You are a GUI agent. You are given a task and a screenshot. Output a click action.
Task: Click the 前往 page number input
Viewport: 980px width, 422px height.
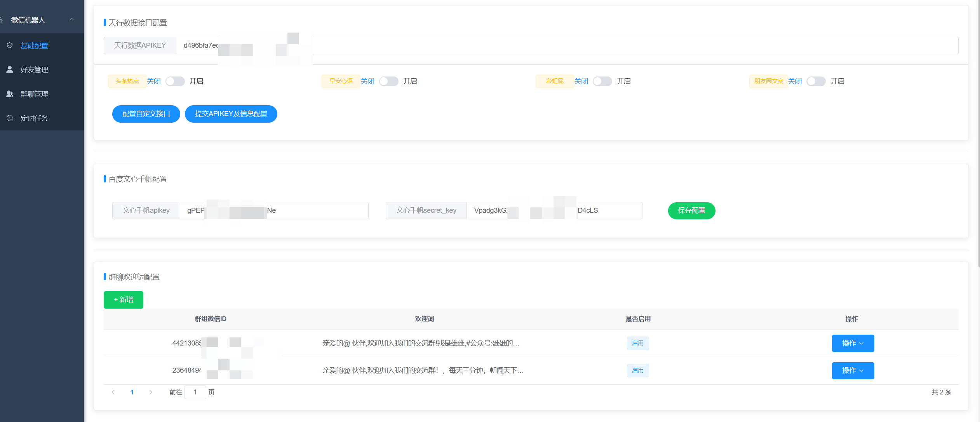click(195, 392)
